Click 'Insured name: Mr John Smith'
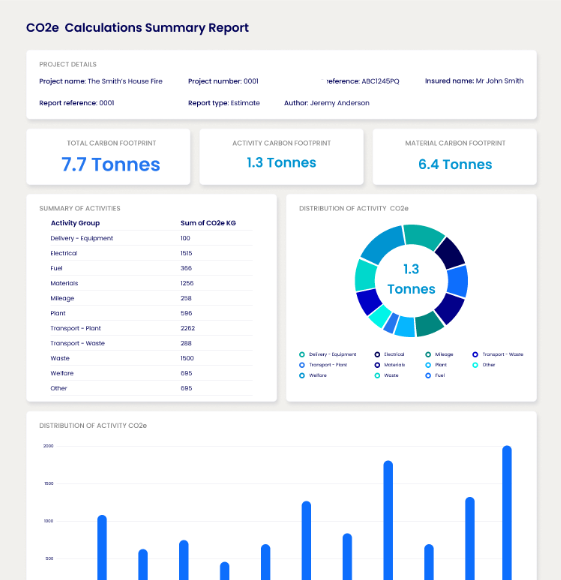Viewport: 561px width, 580px height. [x=474, y=81]
